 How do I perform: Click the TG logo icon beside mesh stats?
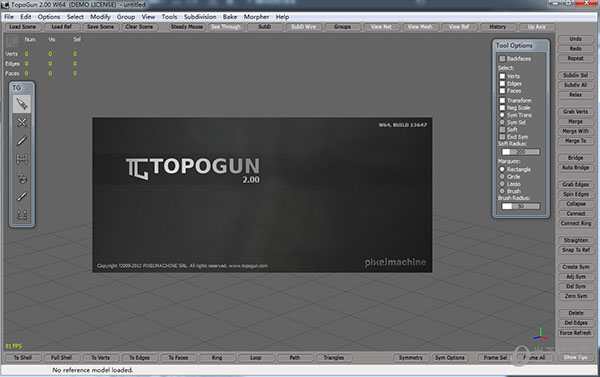pos(12,41)
